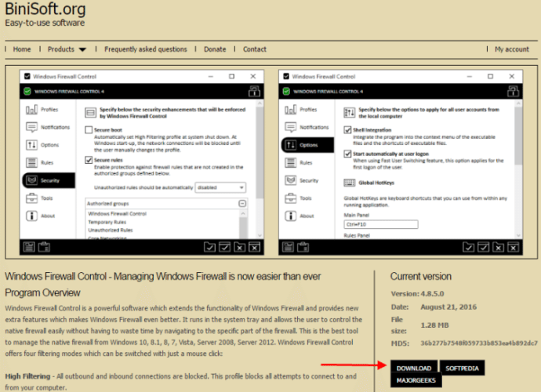The height and width of the screenshot is (392, 541).
Task: Select Windows Firewall Control authorized group
Action: click(x=118, y=214)
